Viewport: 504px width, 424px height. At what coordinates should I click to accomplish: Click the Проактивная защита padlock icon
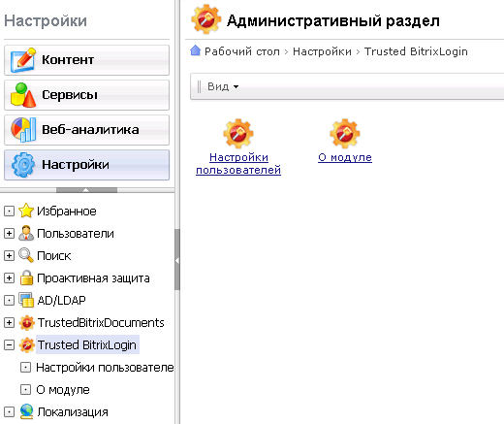pos(26,277)
